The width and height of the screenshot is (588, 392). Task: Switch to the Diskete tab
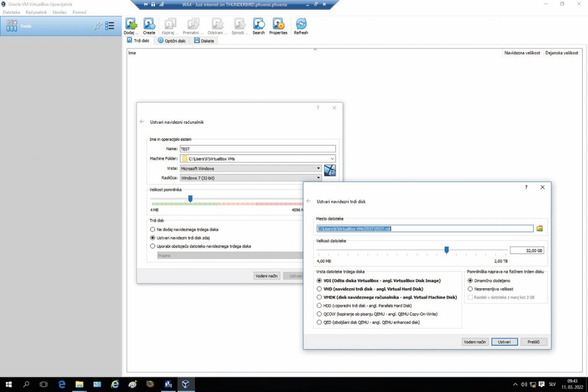(204, 41)
